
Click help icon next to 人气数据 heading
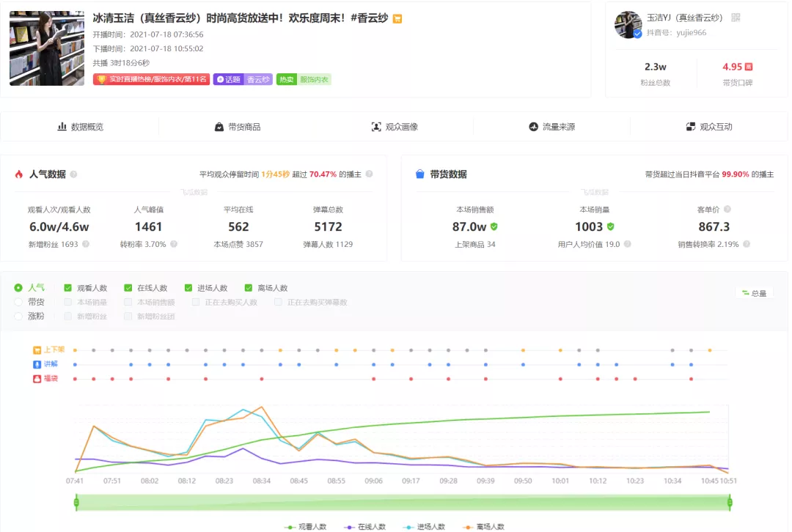tap(73, 174)
